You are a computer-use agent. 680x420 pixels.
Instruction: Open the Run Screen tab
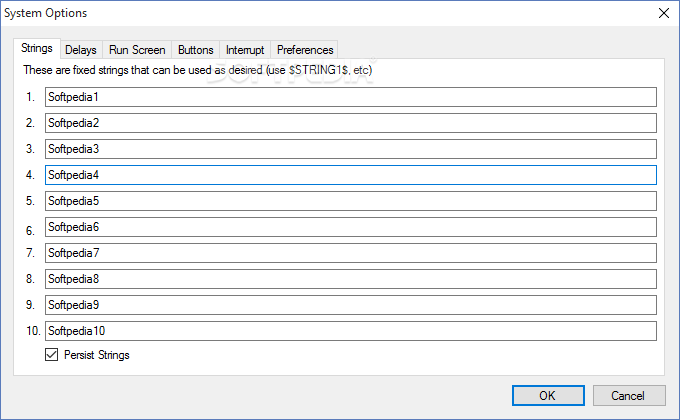pos(137,50)
